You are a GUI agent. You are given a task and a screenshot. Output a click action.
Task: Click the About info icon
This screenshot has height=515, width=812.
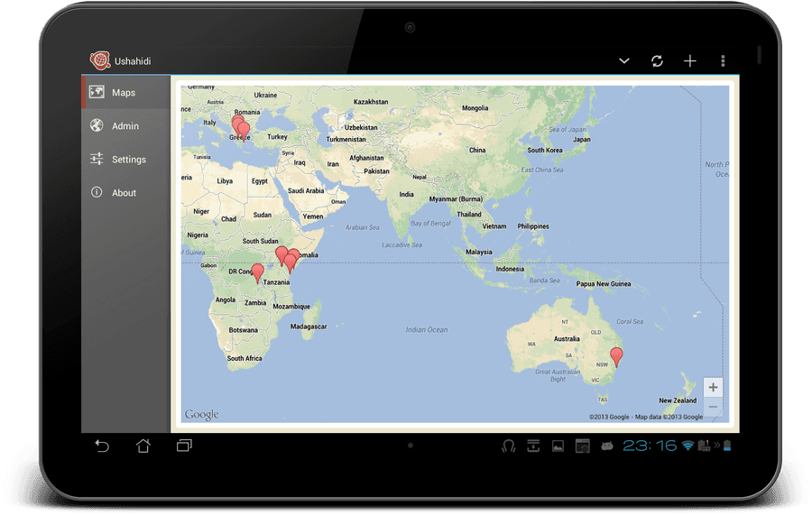(x=97, y=192)
